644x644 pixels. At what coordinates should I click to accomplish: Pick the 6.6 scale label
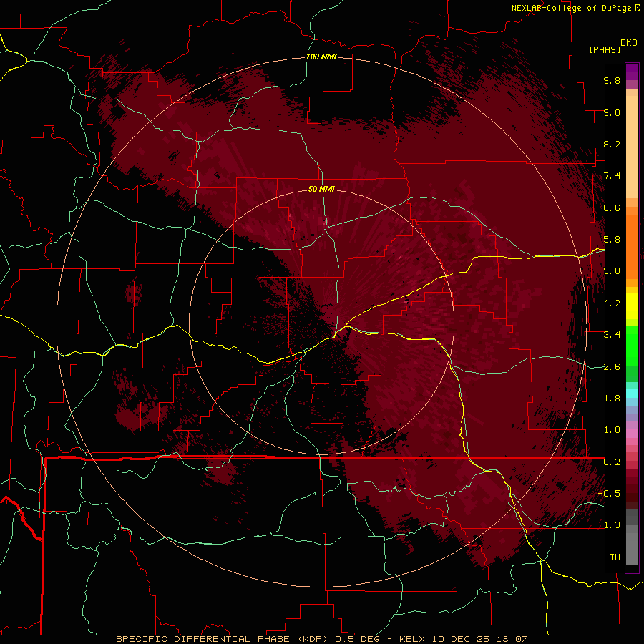tap(612, 208)
